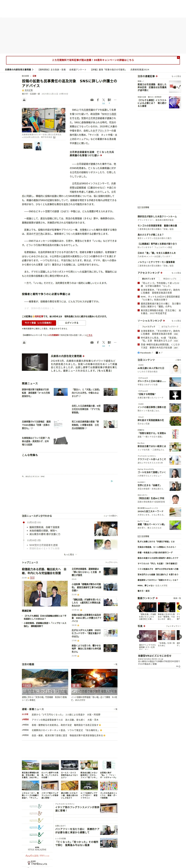Open 兵庫県の内部告発文書問題 feature heading

pyautogui.click(x=68, y=356)
